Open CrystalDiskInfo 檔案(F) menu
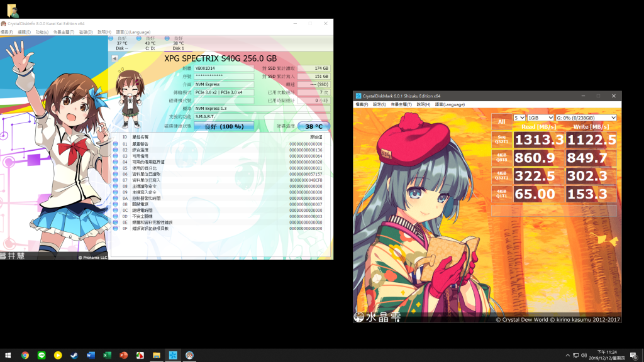 click(x=6, y=32)
